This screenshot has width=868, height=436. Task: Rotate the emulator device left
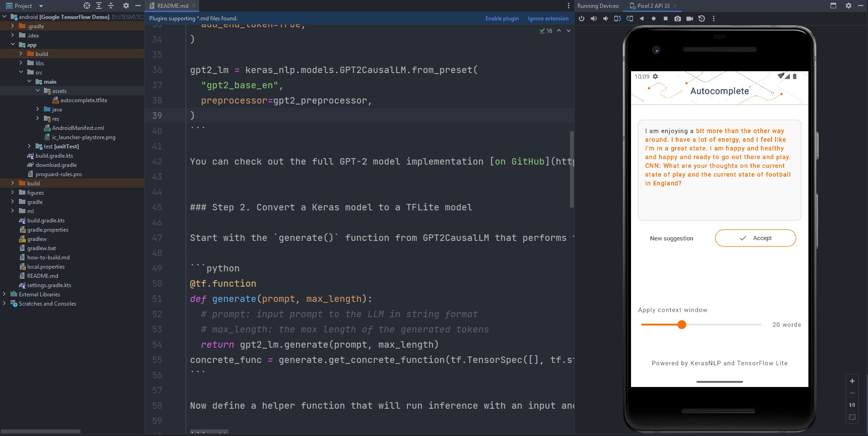[x=617, y=18]
